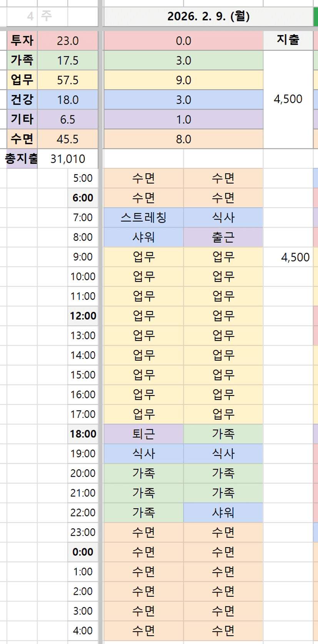Screen dimensions: 318x644
Task: Select the 투자 category label cell
Action: click(x=22, y=41)
